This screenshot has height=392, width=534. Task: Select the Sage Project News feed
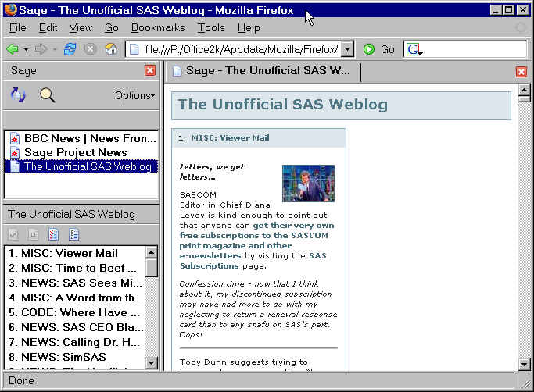[75, 152]
